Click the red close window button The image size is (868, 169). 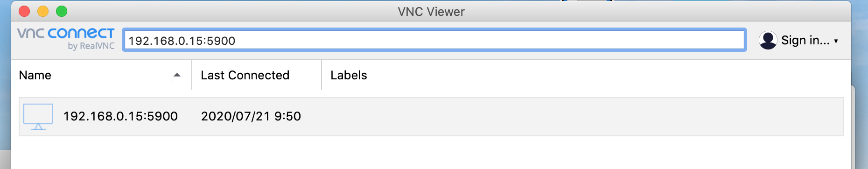(x=24, y=11)
